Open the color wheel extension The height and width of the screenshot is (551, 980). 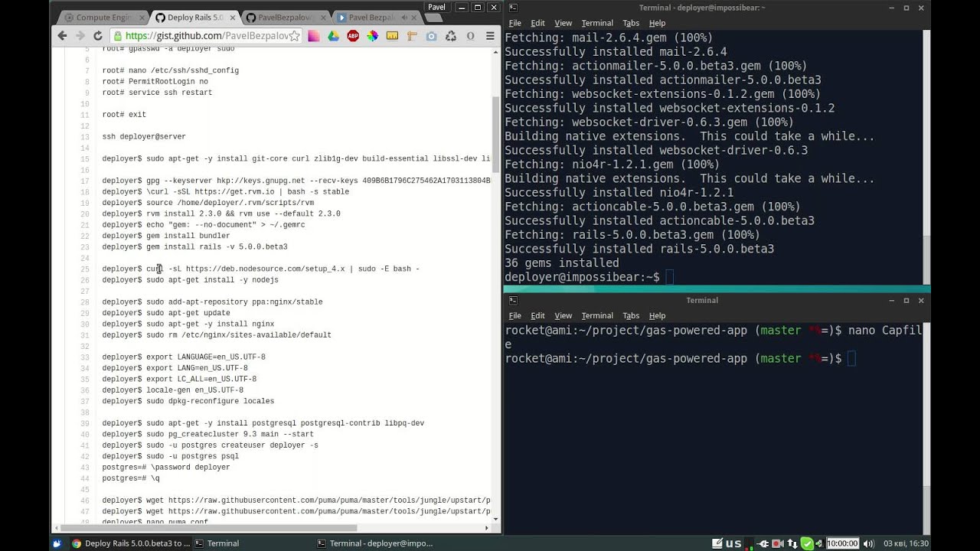[373, 36]
